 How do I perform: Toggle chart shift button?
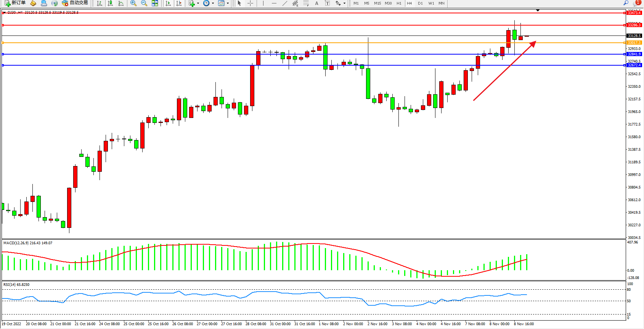coord(178,3)
